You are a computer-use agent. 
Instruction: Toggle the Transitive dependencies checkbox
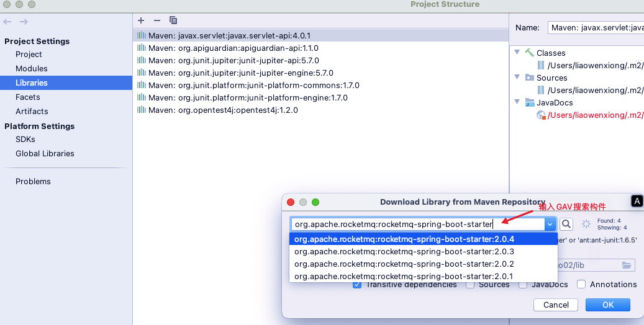357,284
